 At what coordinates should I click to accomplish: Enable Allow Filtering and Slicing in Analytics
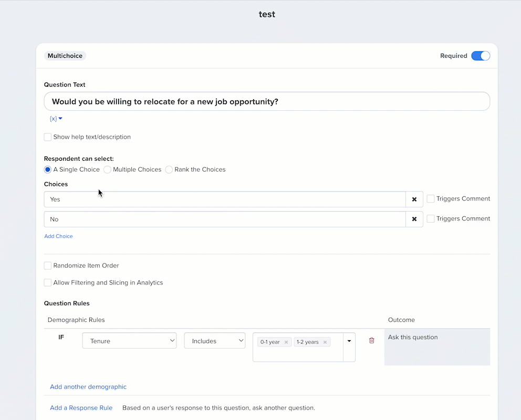[48, 282]
